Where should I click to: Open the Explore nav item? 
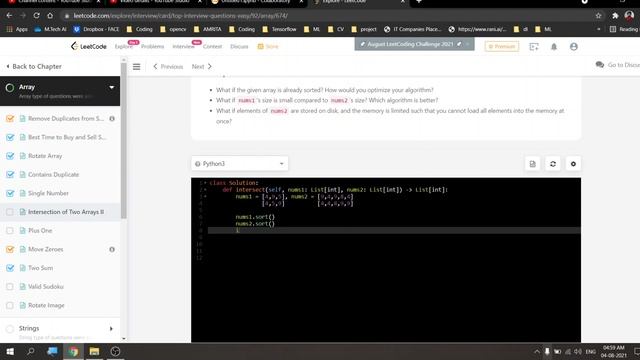[x=123, y=47]
